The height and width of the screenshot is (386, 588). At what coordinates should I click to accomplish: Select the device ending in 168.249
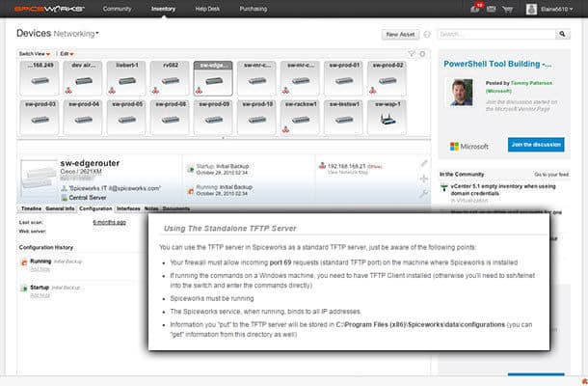point(40,78)
